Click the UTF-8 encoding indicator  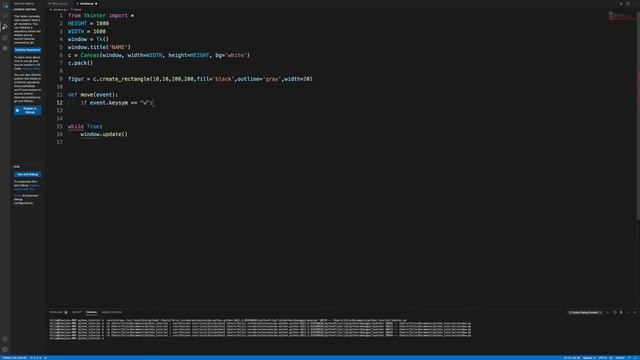pos(602,358)
